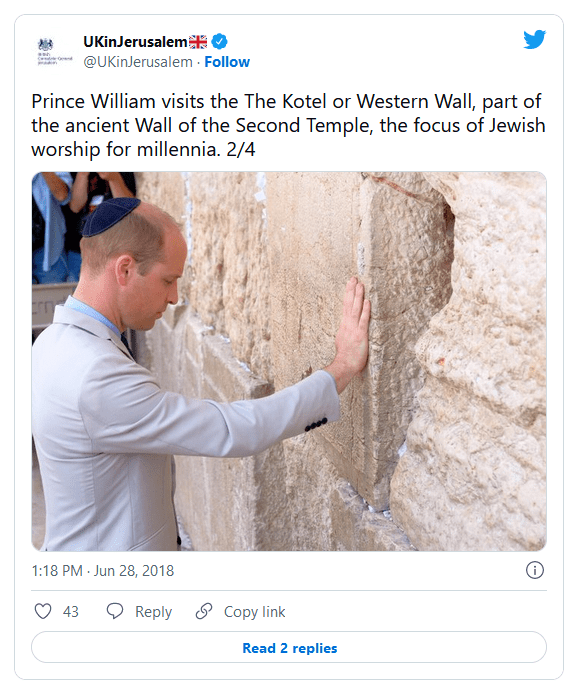Open the @UKinJerusalem handle link

click(138, 62)
